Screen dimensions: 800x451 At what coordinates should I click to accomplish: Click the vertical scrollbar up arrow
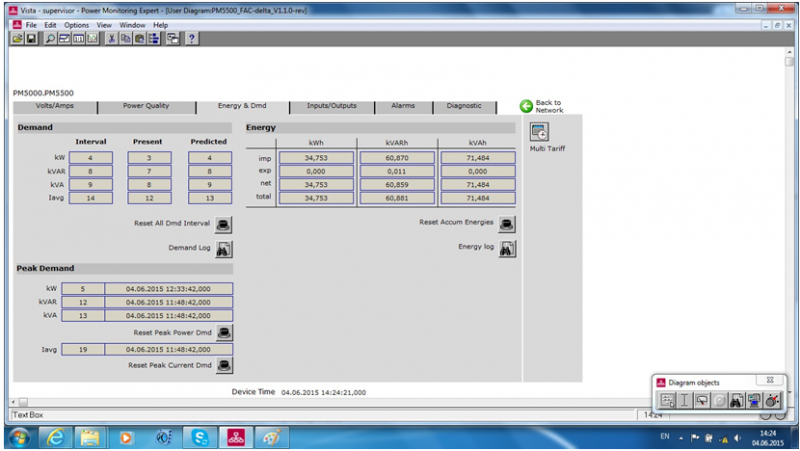pos(789,52)
